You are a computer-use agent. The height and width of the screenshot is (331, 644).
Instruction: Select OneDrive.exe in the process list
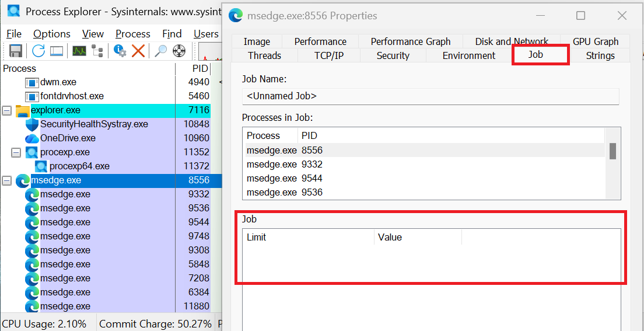pos(68,138)
